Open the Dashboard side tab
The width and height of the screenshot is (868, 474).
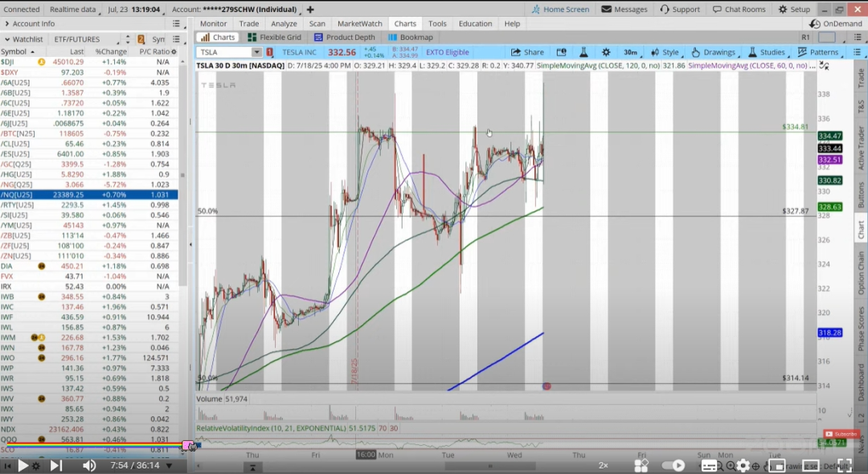click(x=861, y=382)
